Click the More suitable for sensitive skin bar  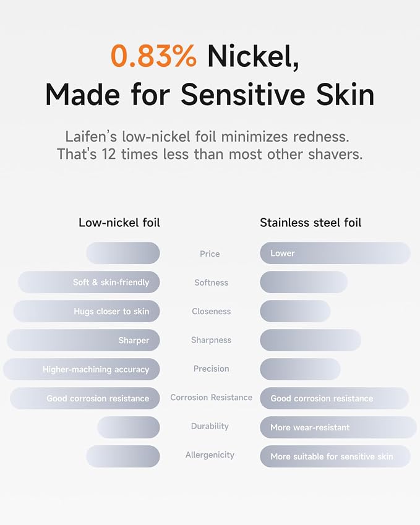(x=335, y=456)
